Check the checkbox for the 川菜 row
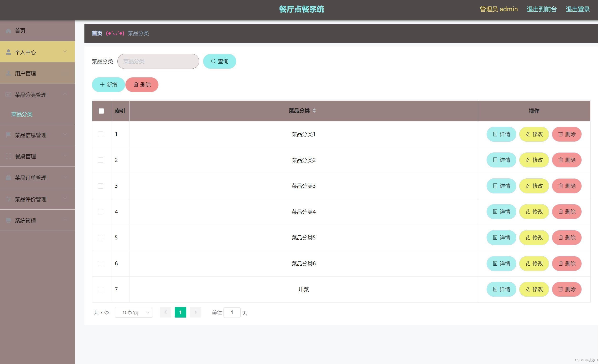This screenshot has height=364, width=602. click(x=101, y=289)
